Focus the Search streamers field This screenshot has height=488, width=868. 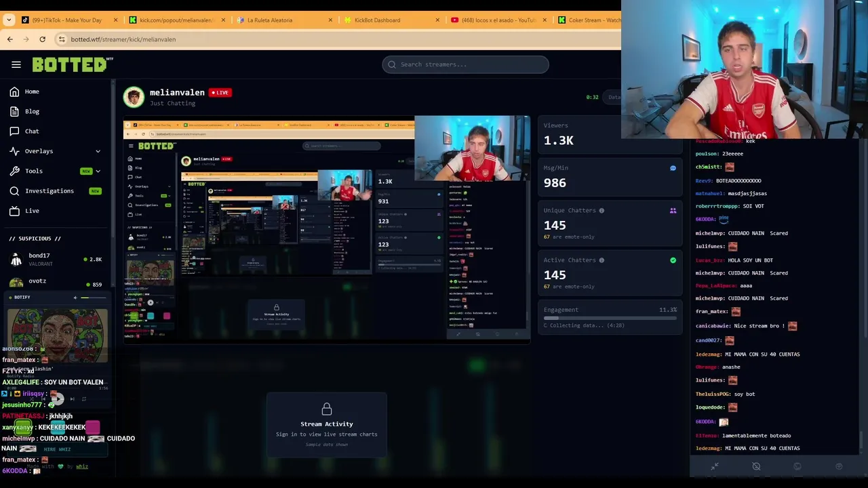pos(465,64)
